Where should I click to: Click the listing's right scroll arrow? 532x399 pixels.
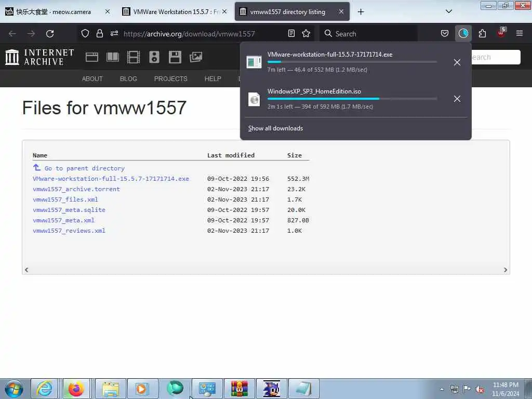[505, 270]
